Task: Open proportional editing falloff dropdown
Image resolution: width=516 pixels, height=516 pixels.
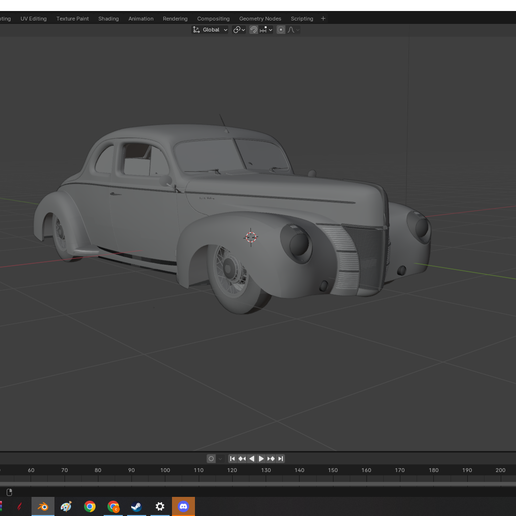Action: [293, 30]
